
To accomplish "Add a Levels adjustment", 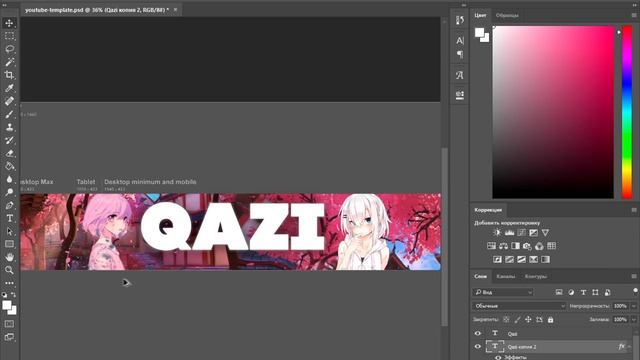I will (x=509, y=233).
